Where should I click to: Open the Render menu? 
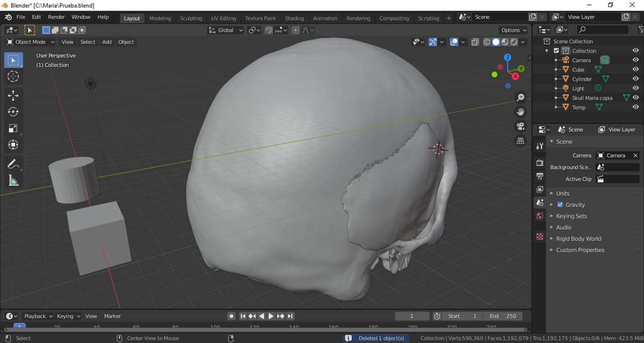pos(56,17)
